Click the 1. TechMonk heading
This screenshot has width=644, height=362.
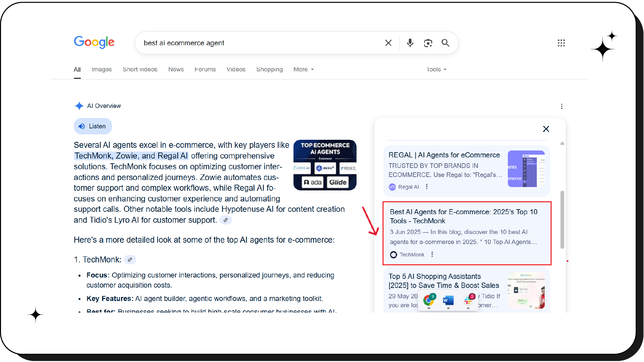[x=98, y=260]
